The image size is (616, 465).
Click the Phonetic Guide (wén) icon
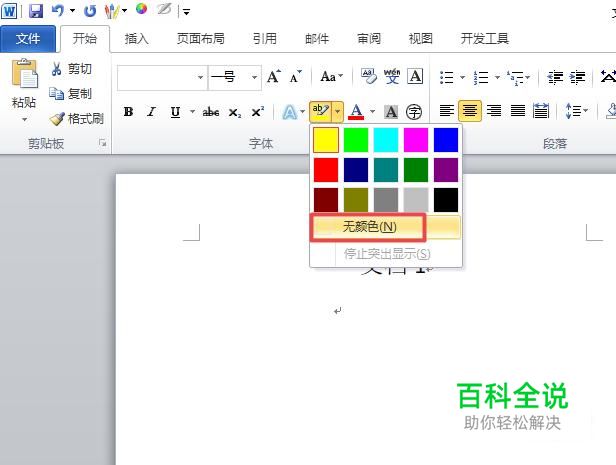click(x=392, y=76)
